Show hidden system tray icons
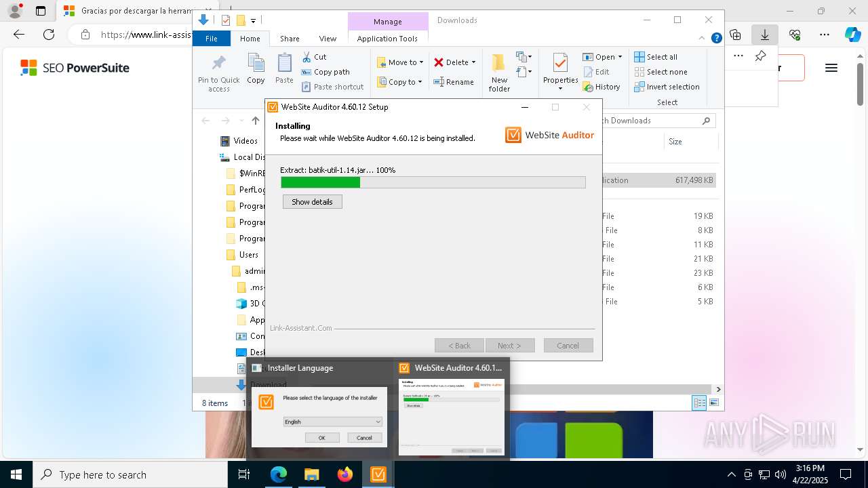 [731, 474]
